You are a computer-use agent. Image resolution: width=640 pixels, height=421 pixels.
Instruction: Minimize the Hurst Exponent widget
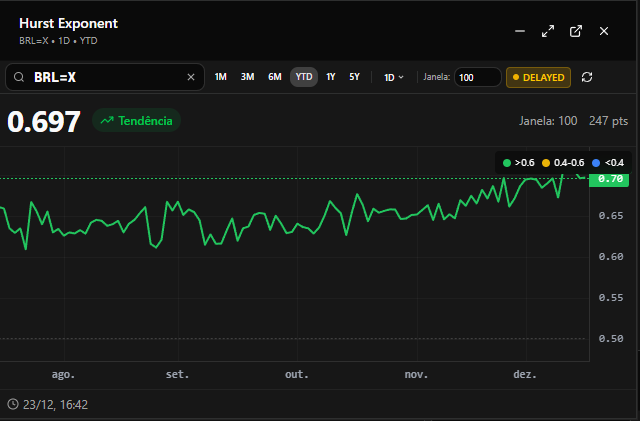click(x=520, y=31)
